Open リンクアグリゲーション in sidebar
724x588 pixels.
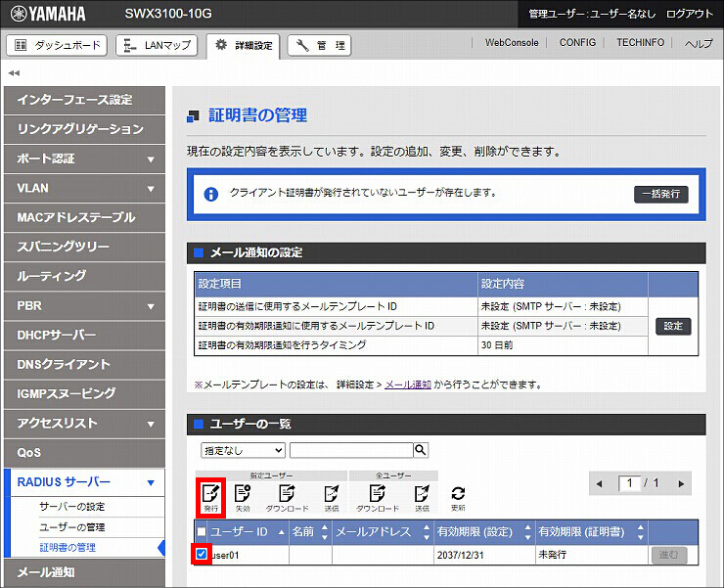[84, 129]
